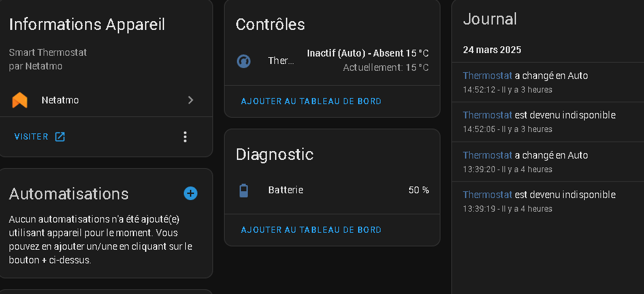Click the external-link icon beside VISITER
Screen dimensions: 644x294
point(60,137)
